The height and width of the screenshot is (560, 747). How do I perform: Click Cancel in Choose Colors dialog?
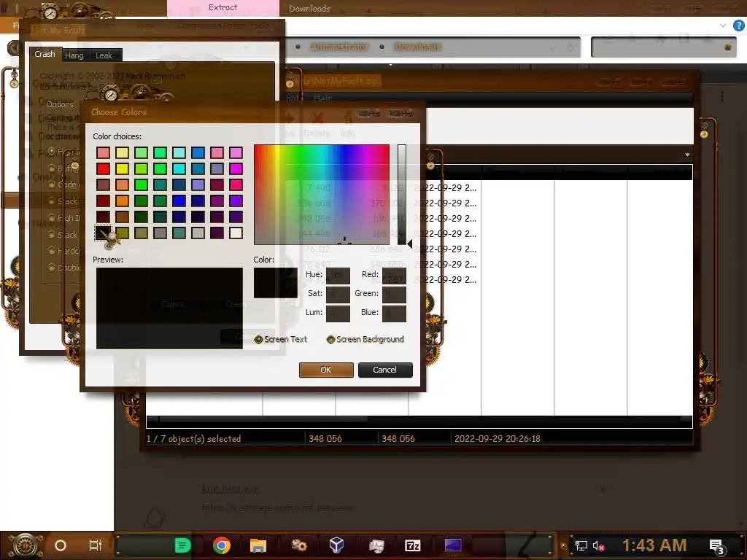tap(385, 370)
